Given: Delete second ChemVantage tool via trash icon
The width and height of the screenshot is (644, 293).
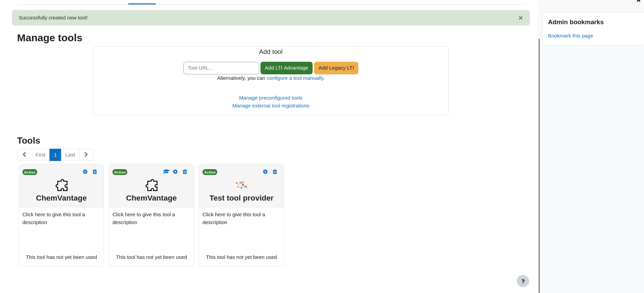Looking at the screenshot, I should 185,172.
